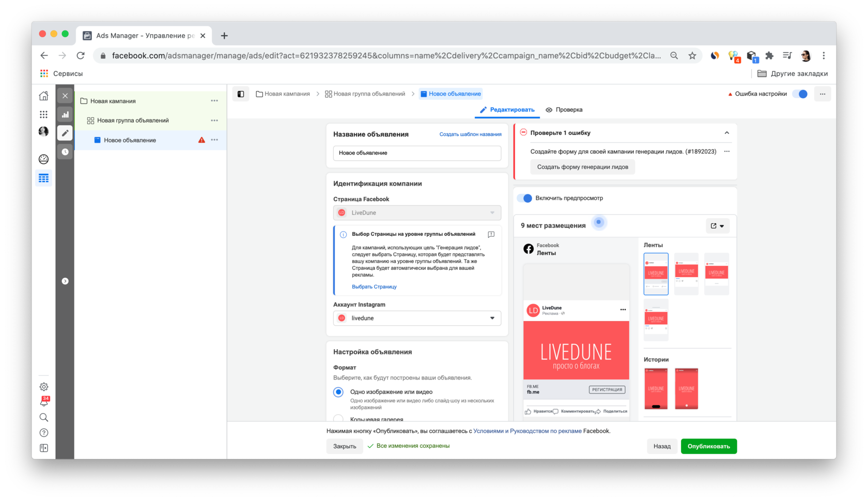The width and height of the screenshot is (868, 501).
Task: Switch to the Редактировать tab
Action: 507,110
